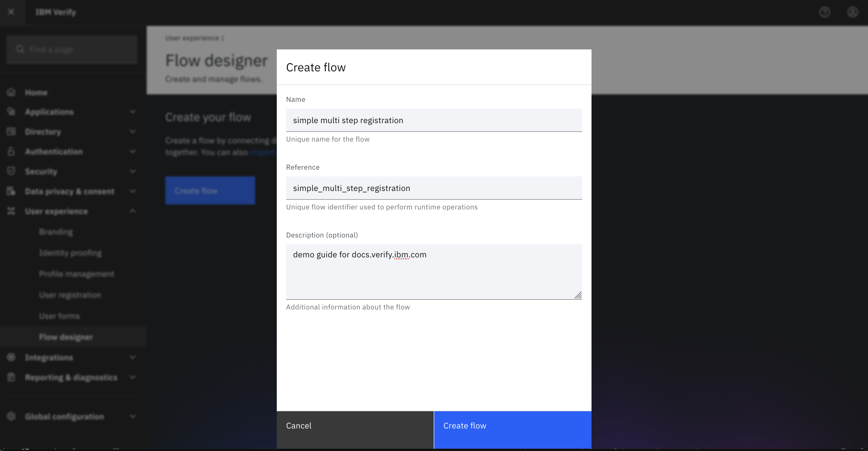
Task: Click the Directory icon in the sidebar
Action: tap(11, 132)
